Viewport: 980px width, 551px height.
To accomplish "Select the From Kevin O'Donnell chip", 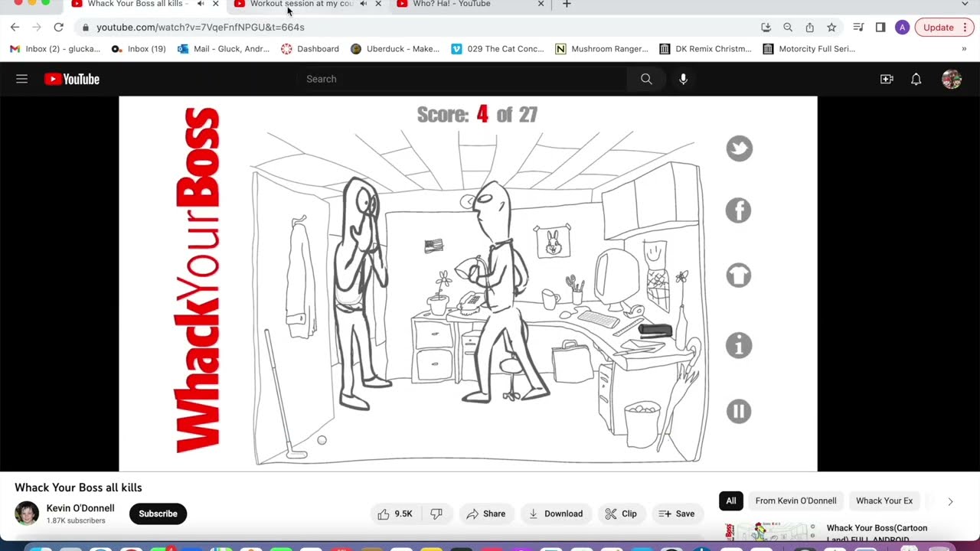I will [x=796, y=501].
